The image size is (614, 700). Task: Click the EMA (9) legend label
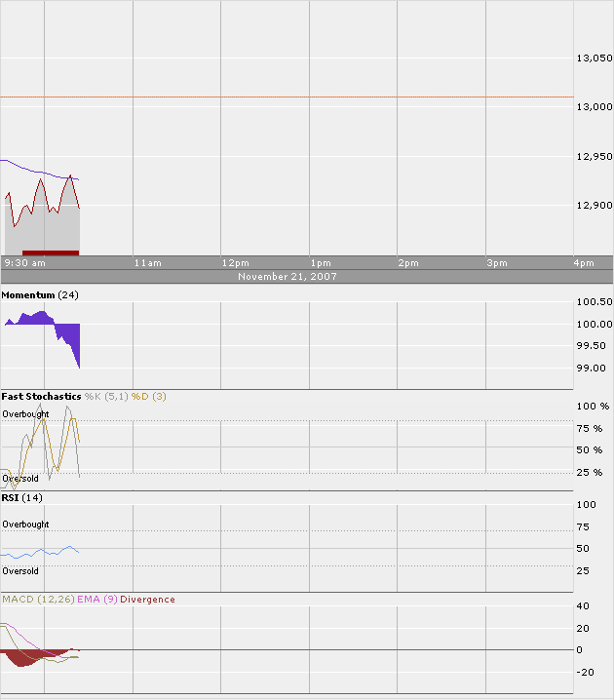(x=97, y=600)
